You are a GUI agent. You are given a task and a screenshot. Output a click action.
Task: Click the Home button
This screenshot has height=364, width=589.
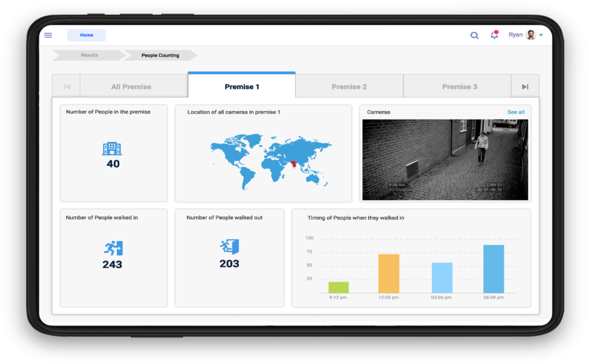click(x=86, y=35)
